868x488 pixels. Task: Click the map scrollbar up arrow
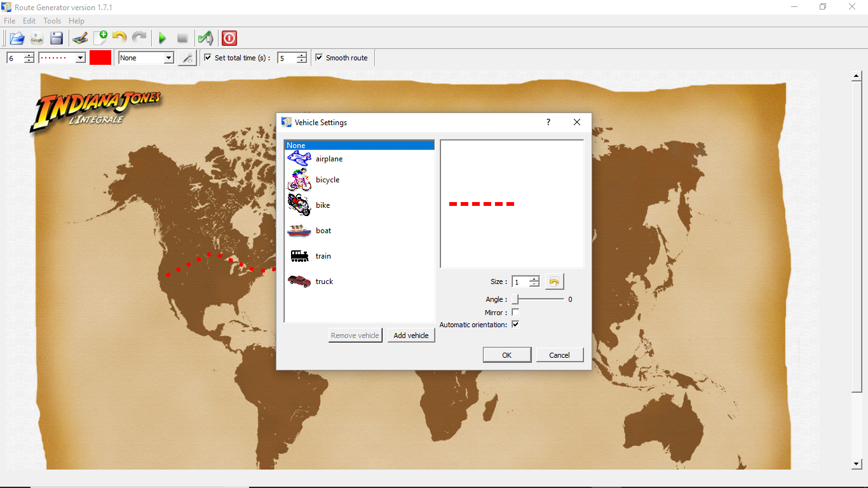pyautogui.click(x=857, y=76)
